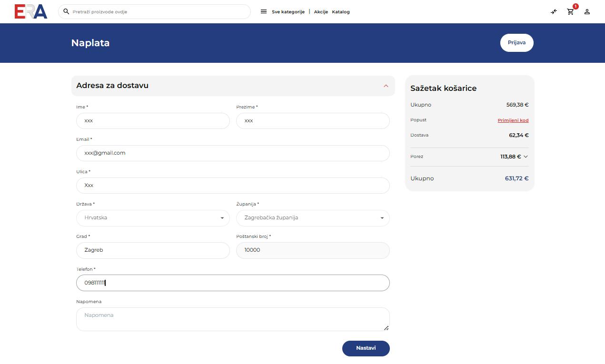Screen dimensions: 605x364
Task: Open the Akcije menu item
Action: 321,12
